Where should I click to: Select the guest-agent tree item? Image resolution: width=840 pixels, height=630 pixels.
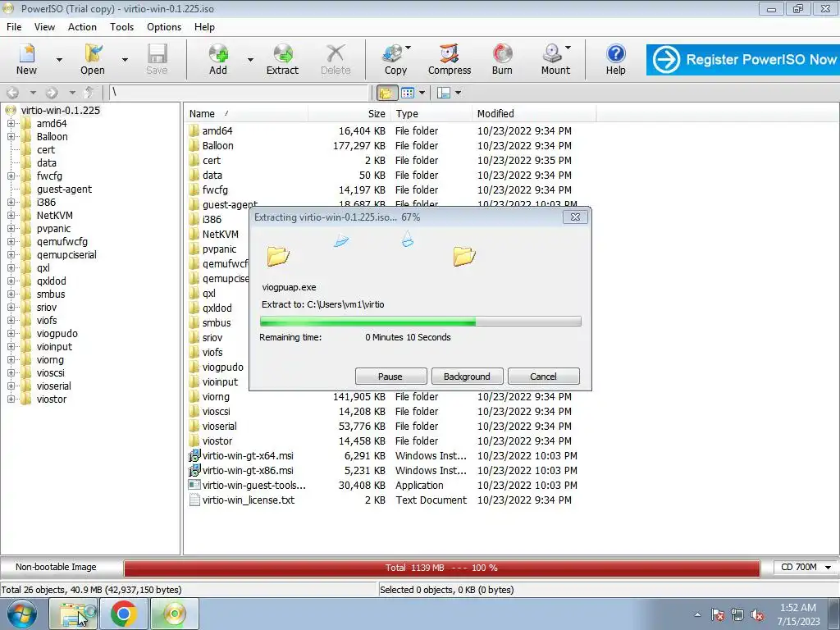coord(64,189)
